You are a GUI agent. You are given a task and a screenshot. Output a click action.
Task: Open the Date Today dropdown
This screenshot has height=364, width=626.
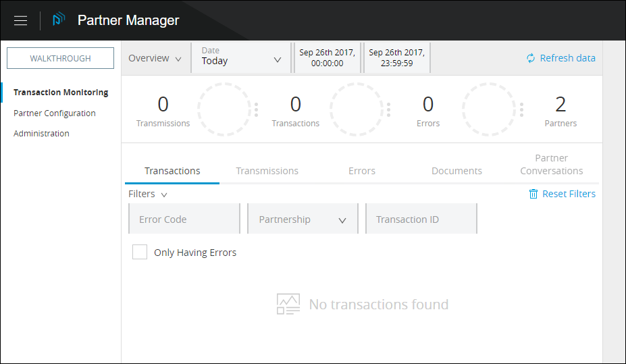[241, 59]
